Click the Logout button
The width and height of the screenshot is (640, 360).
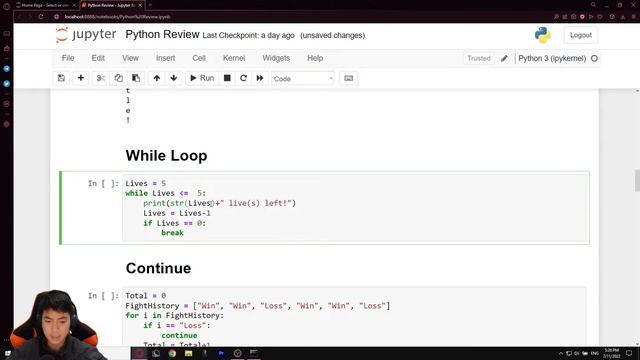pyautogui.click(x=580, y=35)
